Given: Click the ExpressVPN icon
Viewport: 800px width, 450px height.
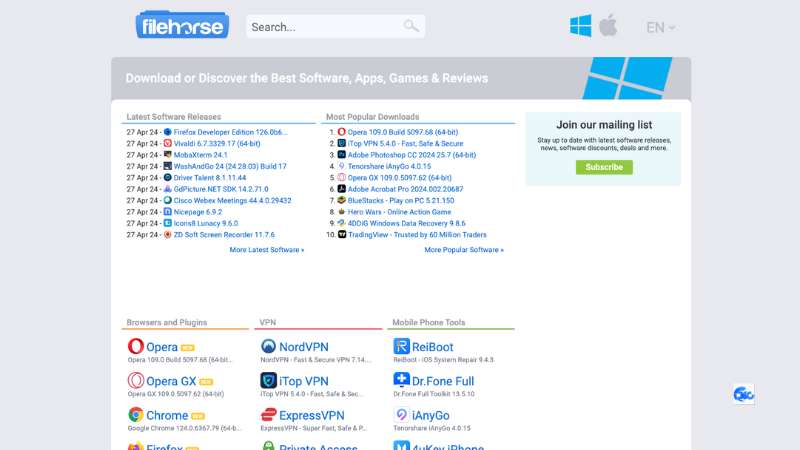Looking at the screenshot, I should [x=268, y=415].
